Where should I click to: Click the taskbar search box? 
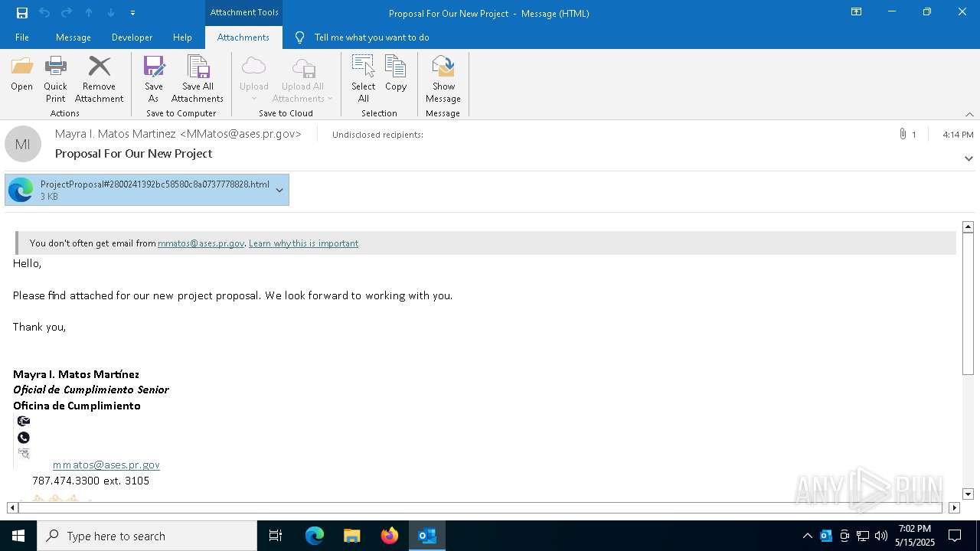pyautogui.click(x=147, y=536)
